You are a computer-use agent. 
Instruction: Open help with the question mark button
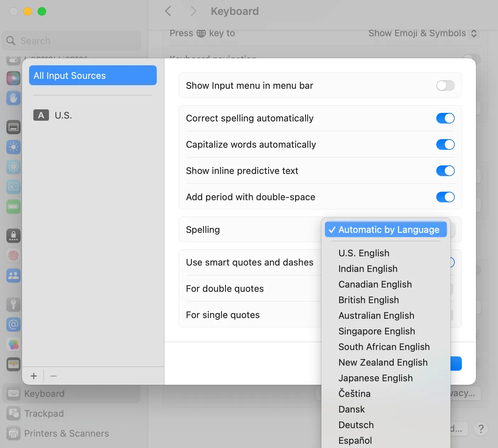pyautogui.click(x=481, y=429)
